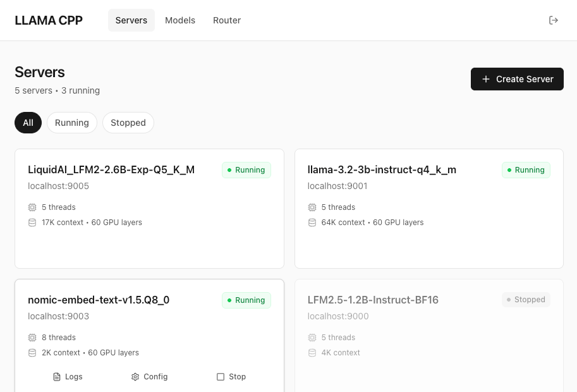Click the Create Server button
Image resolution: width=577 pixels, height=392 pixels.
click(517, 79)
